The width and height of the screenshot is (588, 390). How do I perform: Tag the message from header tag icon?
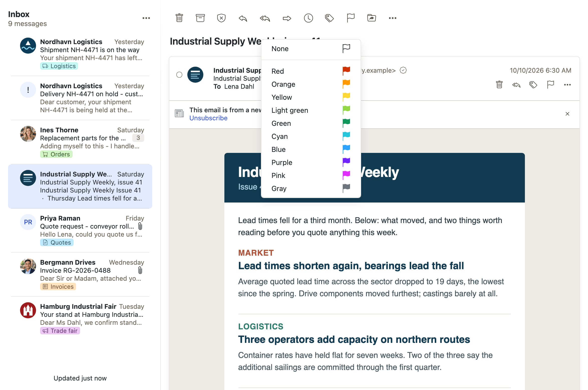(x=533, y=85)
